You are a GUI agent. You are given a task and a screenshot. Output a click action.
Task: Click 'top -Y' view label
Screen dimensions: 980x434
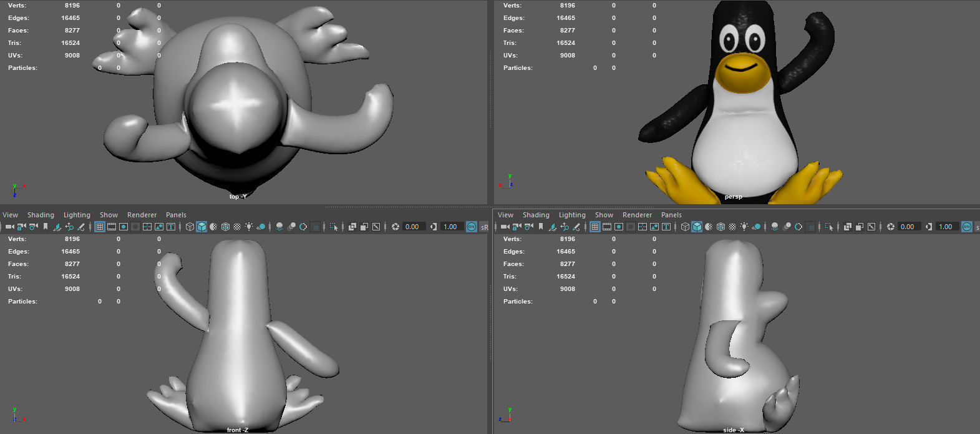[x=238, y=197]
